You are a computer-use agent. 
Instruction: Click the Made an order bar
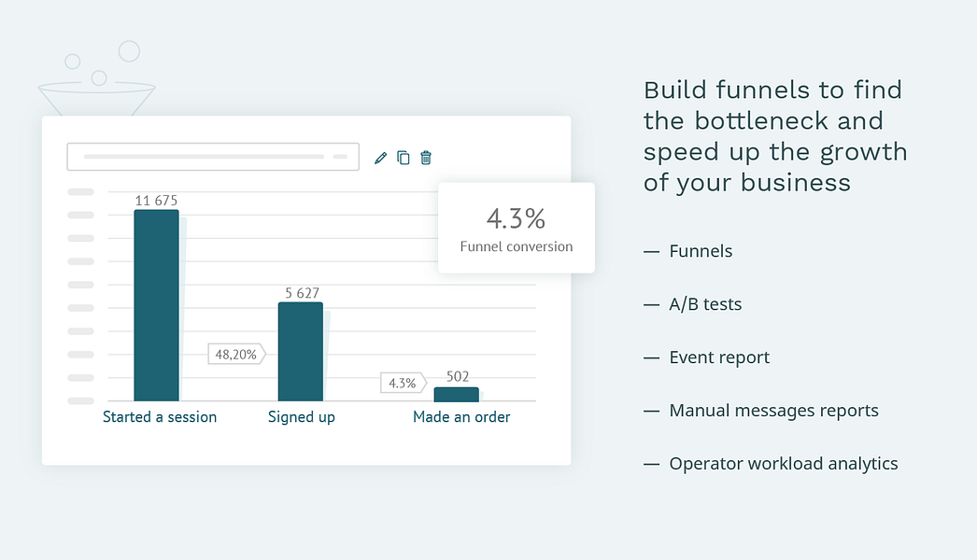point(456,394)
